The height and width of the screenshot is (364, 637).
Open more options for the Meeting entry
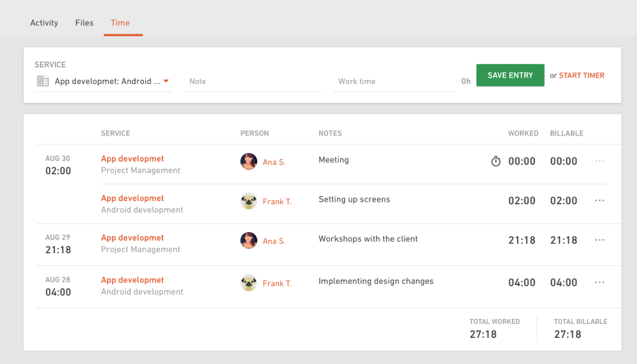pyautogui.click(x=599, y=161)
